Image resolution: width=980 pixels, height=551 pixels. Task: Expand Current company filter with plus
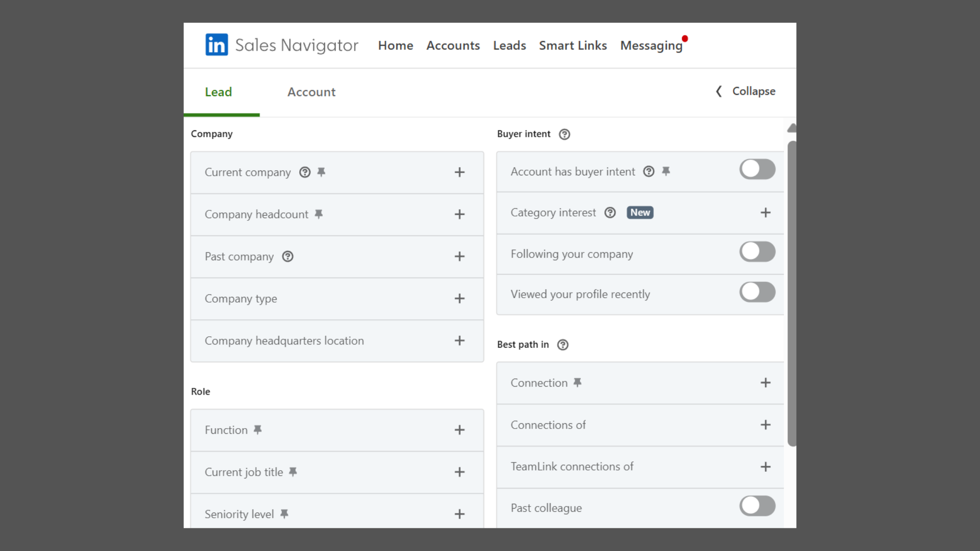[459, 172]
